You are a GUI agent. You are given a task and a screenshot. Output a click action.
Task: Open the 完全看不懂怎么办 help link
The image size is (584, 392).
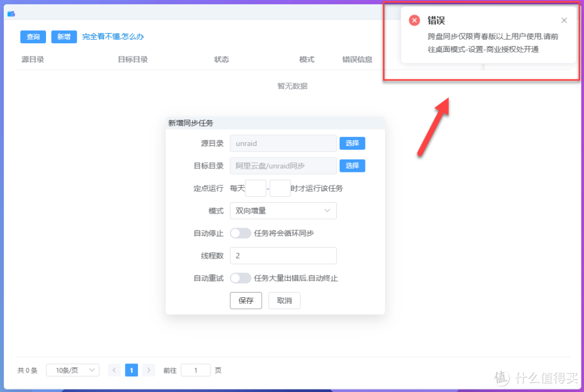point(113,37)
